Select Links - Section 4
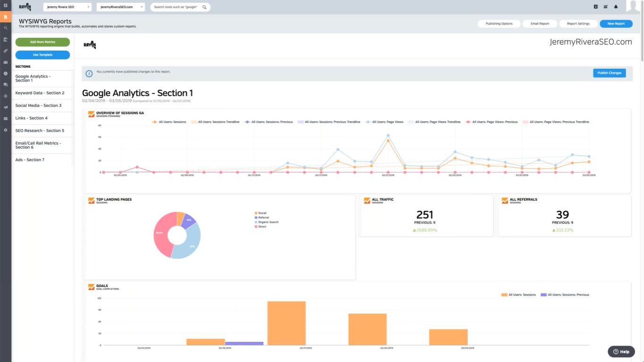Viewport: 644px width, 362px height. (x=42, y=118)
